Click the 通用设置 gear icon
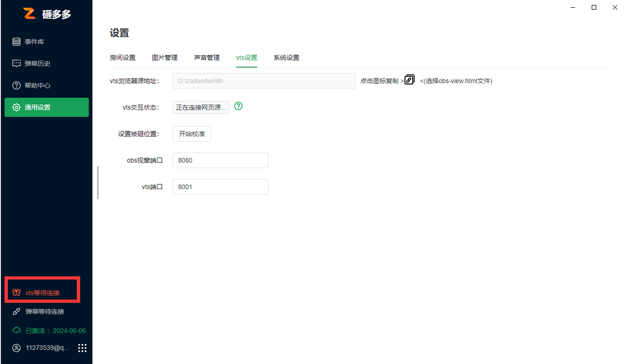Image resolution: width=626 pixels, height=364 pixels. (x=17, y=107)
